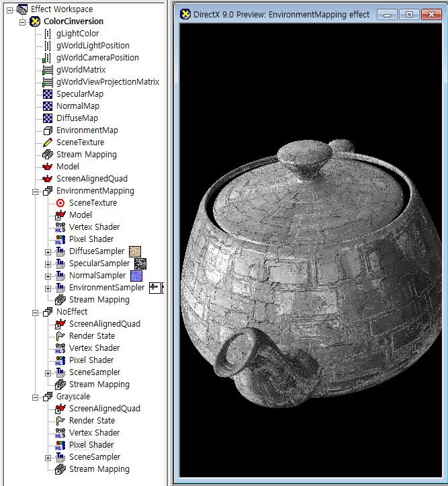Select the Pixel Shader under Grayscale
The width and height of the screenshot is (448, 486).
coord(91,445)
